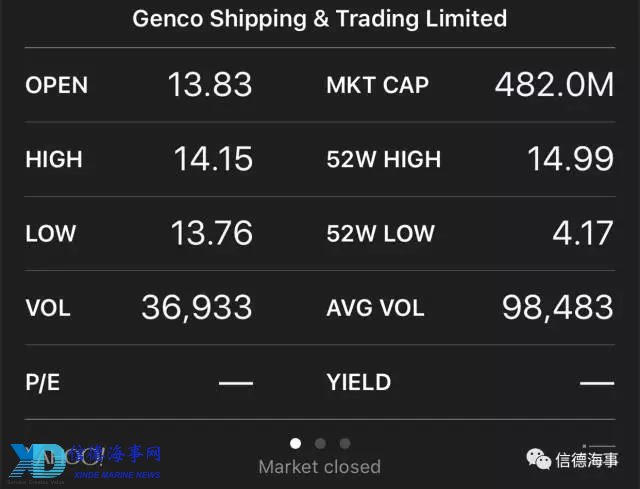Select the VOL 36,933 value
This screenshot has height=489, width=640.
coord(197,308)
